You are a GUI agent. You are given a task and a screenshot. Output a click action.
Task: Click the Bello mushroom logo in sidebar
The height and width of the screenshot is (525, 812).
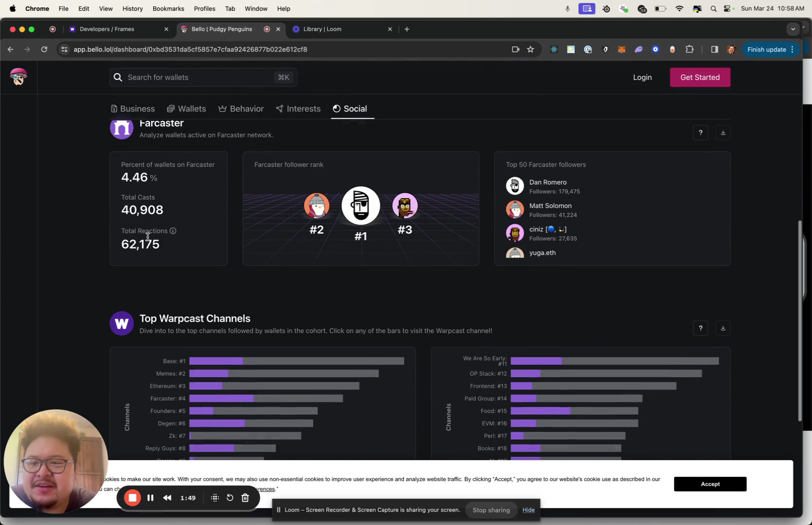point(18,77)
